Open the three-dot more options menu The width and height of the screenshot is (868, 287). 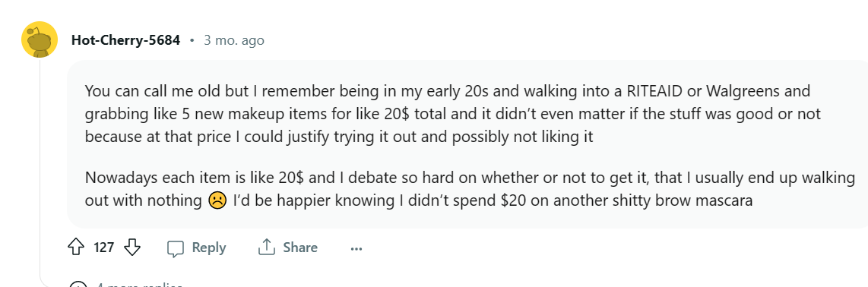tap(356, 249)
